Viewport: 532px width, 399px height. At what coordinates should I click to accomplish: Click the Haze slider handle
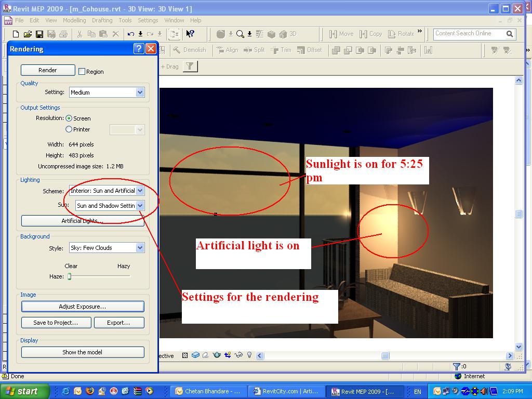coord(69,276)
